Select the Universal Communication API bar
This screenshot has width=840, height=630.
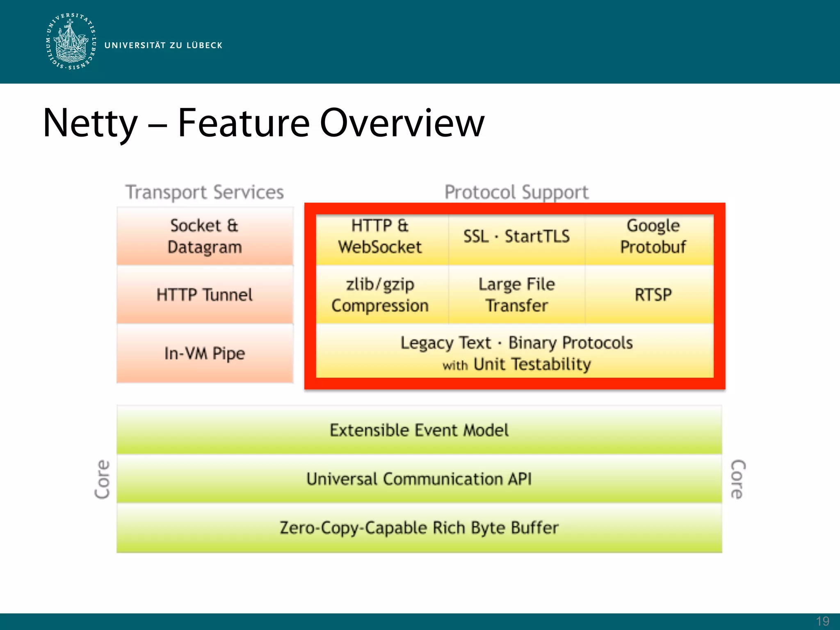tap(419, 479)
